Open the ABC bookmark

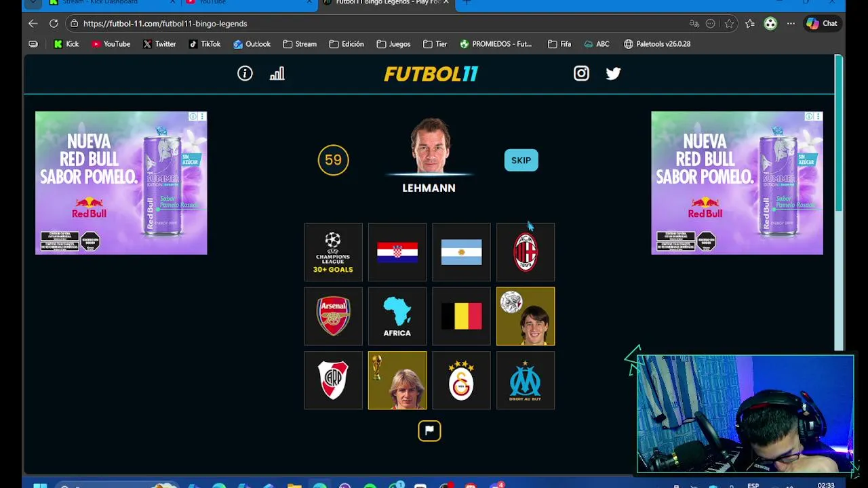click(597, 44)
